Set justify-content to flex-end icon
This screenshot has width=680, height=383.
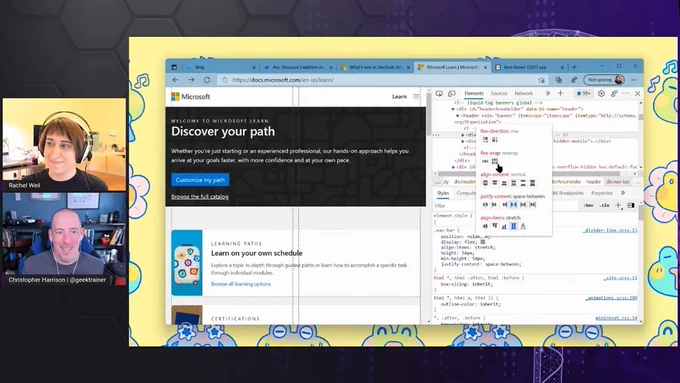coord(504,204)
